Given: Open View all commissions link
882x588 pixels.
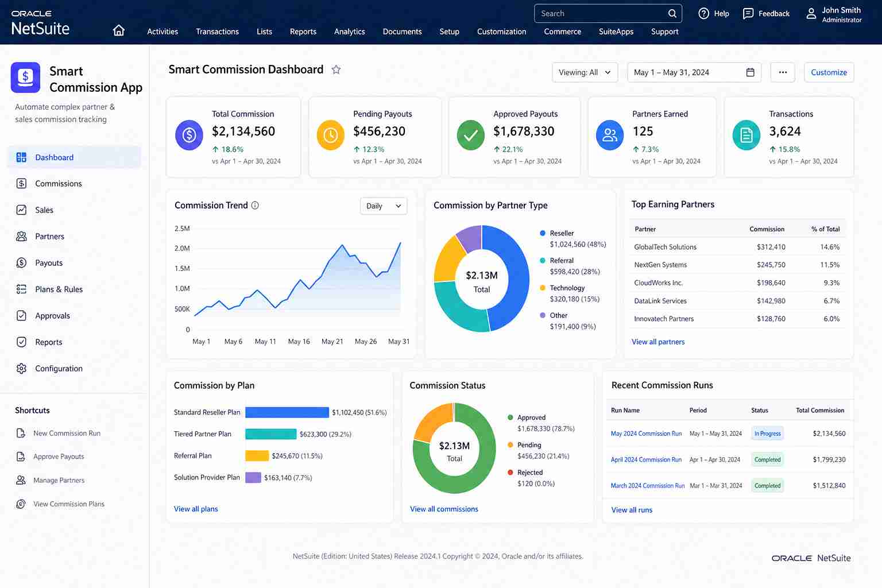Looking at the screenshot, I should click(444, 509).
